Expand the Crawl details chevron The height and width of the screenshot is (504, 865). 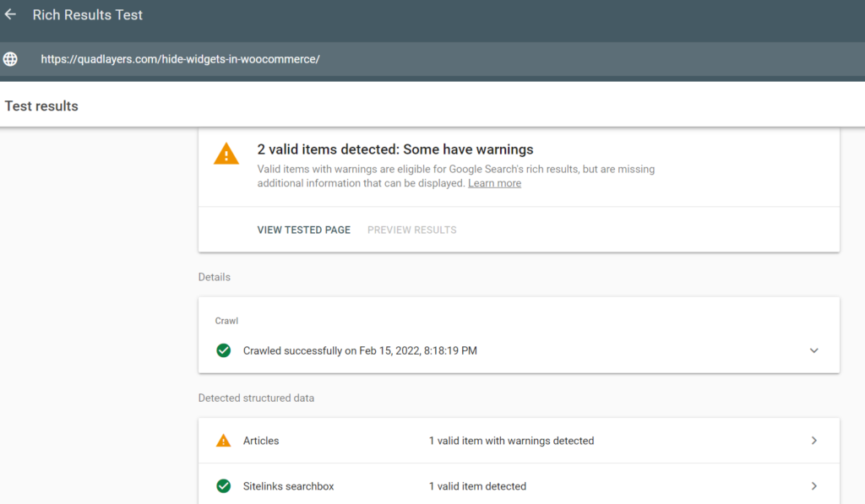[x=813, y=350]
